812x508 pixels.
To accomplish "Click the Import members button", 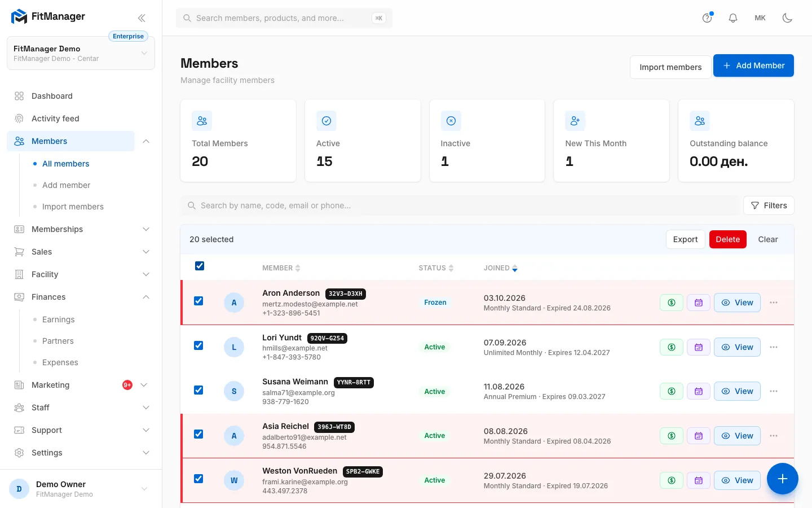I will [x=670, y=67].
